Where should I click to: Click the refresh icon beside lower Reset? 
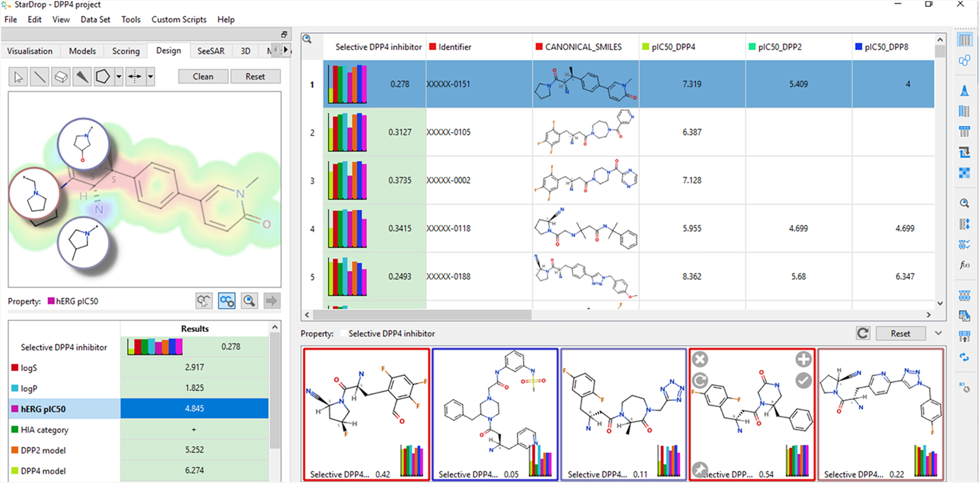point(863,333)
